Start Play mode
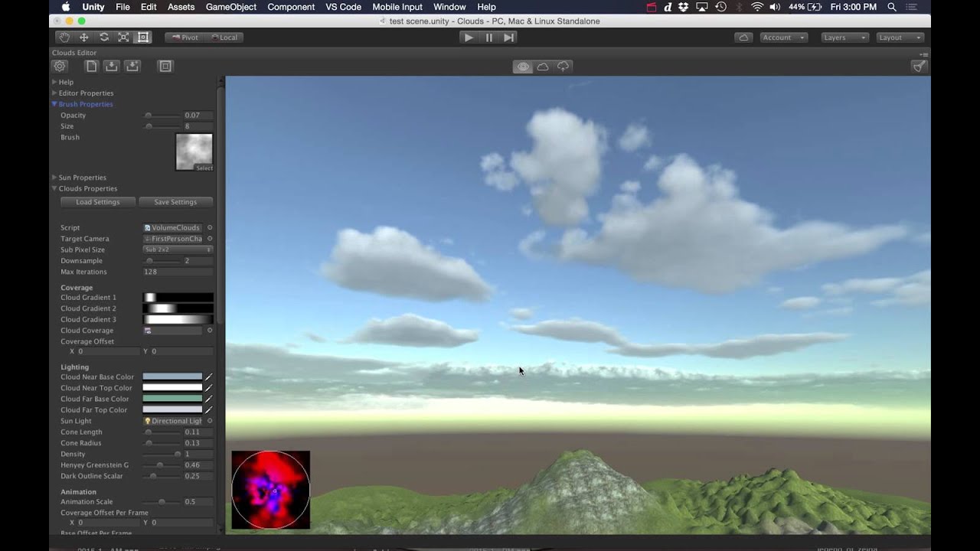980x551 pixels. click(469, 37)
